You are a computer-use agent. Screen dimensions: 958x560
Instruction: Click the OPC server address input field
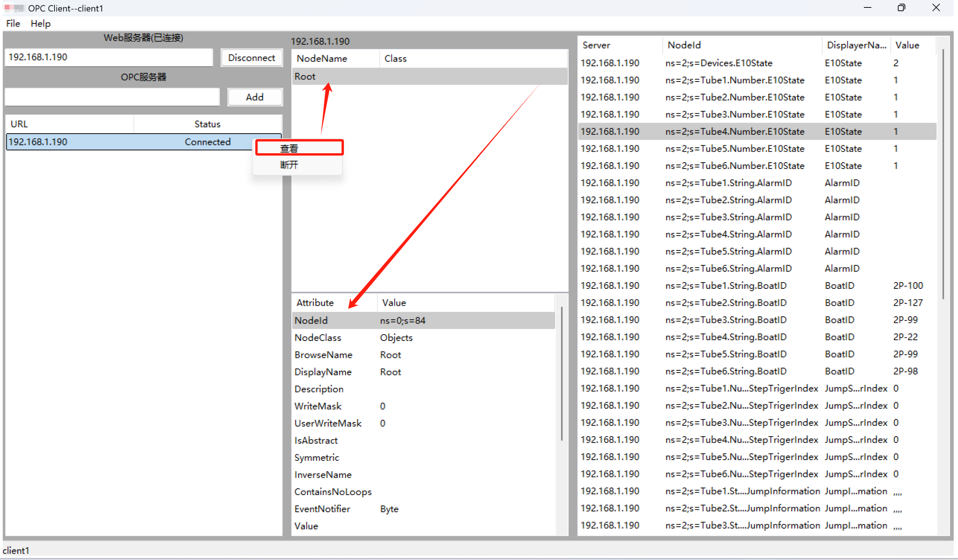click(x=112, y=97)
